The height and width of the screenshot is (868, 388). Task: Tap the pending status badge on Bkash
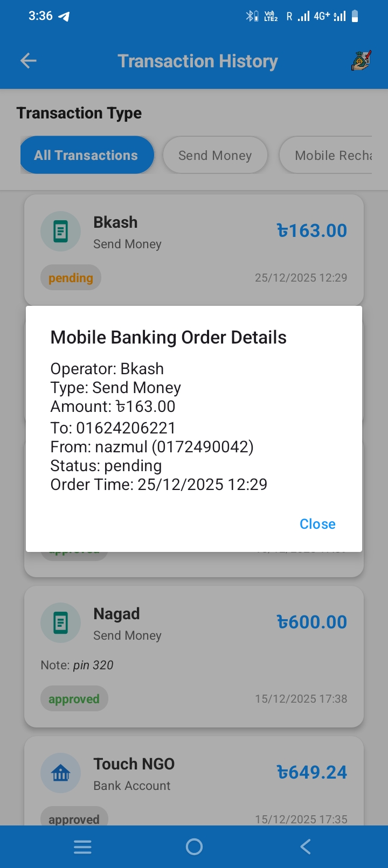(71, 278)
